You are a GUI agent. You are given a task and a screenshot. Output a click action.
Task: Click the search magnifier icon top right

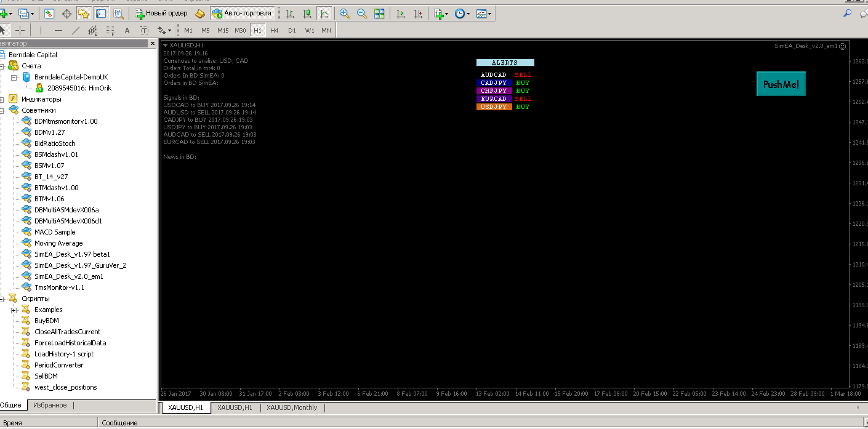coord(847,13)
